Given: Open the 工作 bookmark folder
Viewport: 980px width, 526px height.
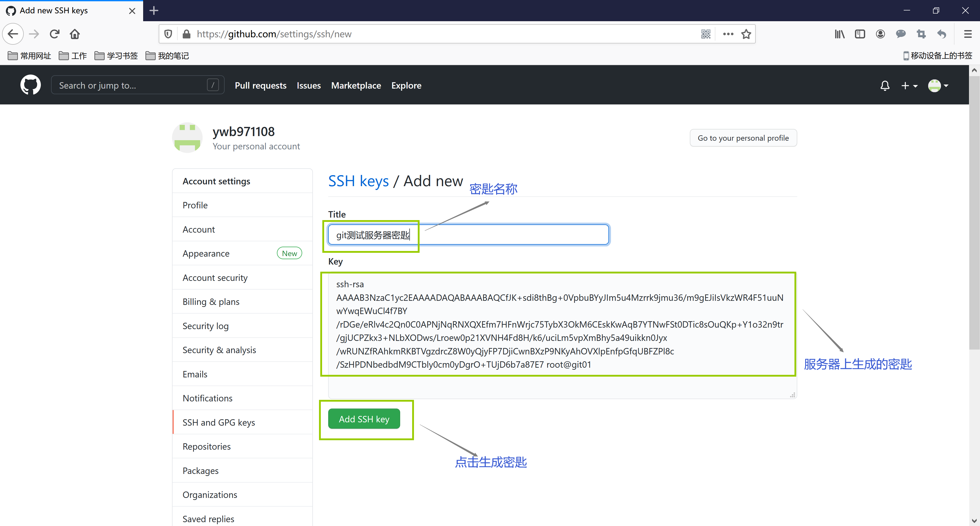Looking at the screenshot, I should pyautogui.click(x=73, y=56).
